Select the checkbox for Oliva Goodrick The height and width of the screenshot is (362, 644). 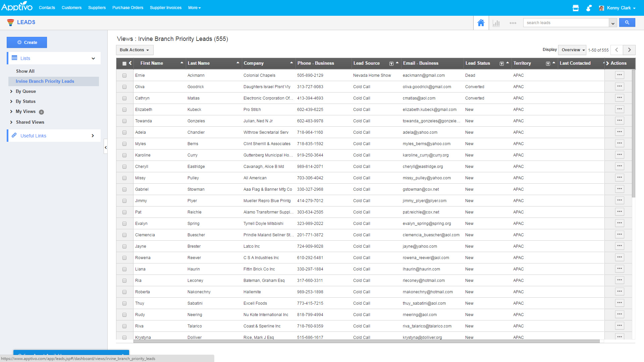[124, 87]
